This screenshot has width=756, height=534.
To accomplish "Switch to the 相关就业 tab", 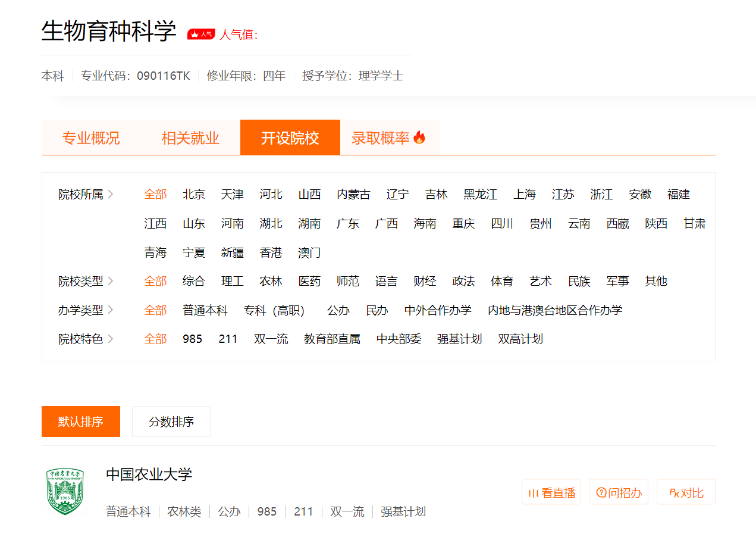I will (190, 138).
